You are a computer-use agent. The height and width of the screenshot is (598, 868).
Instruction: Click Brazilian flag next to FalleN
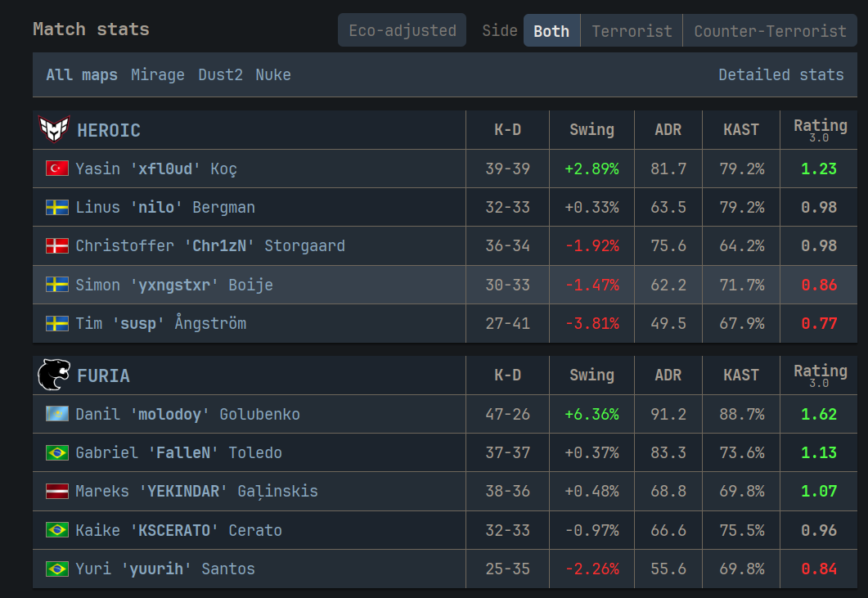tap(57, 452)
